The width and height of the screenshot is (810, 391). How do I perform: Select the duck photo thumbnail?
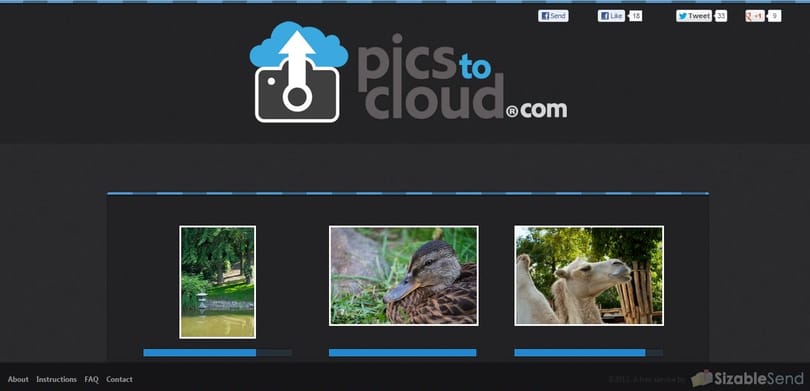(x=403, y=276)
